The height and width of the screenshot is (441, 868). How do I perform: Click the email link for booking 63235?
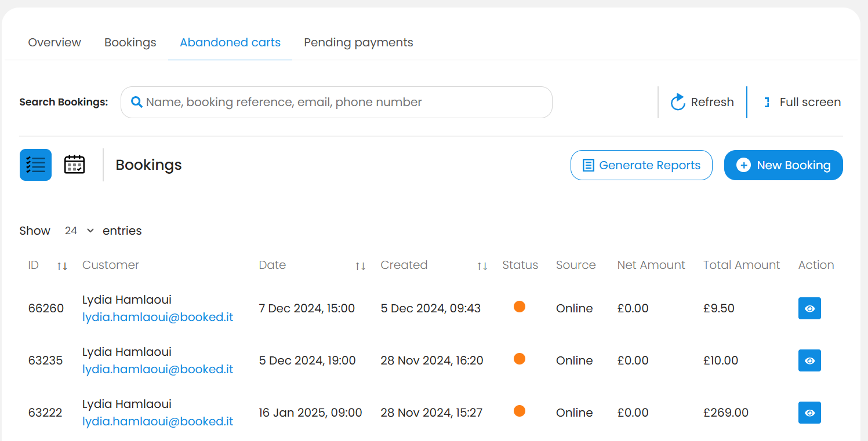158,369
